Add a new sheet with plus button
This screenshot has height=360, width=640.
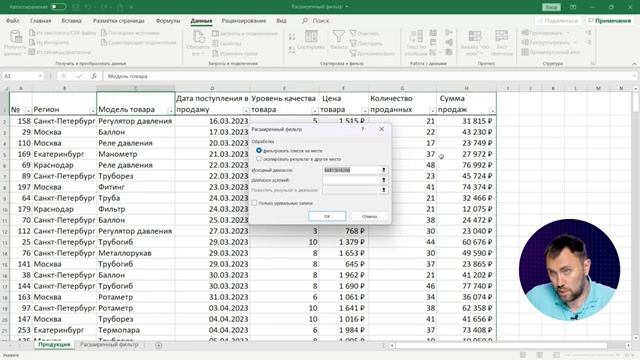(x=158, y=345)
